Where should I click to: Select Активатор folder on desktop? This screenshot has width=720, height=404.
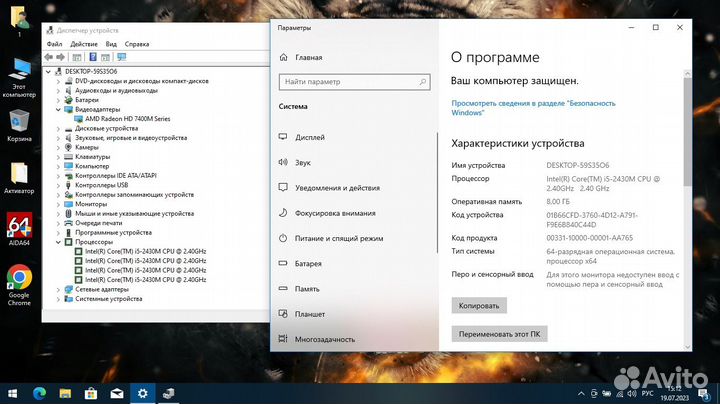pyautogui.click(x=19, y=178)
